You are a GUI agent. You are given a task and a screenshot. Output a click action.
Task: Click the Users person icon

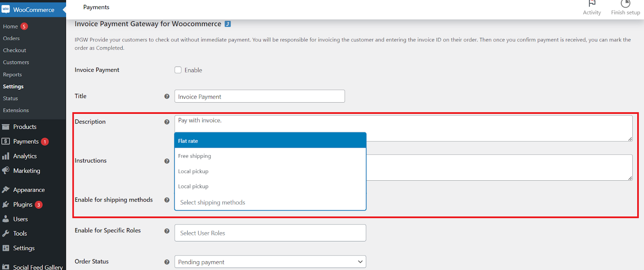click(x=6, y=219)
